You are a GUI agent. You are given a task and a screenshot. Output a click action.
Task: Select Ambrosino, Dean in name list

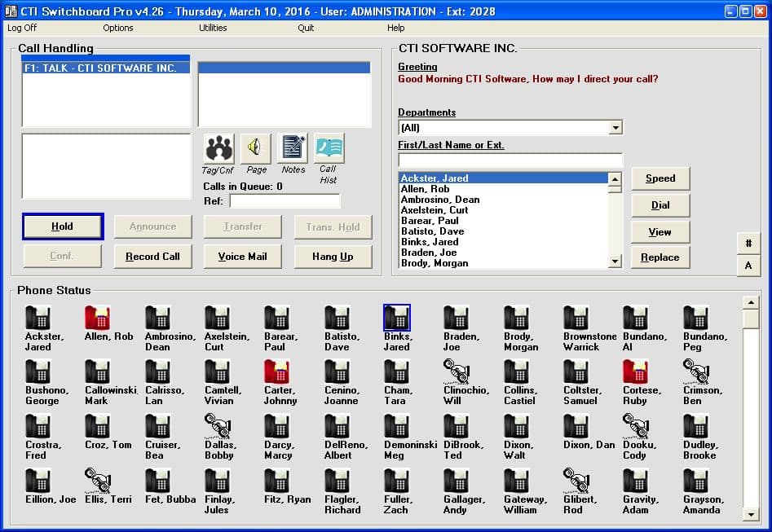[440, 200]
